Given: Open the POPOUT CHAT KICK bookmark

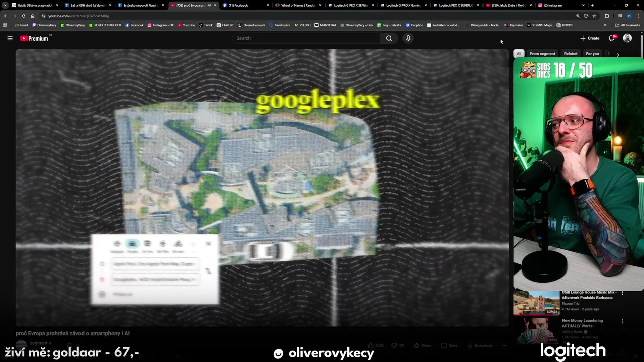Looking at the screenshot, I should click(x=105, y=25).
